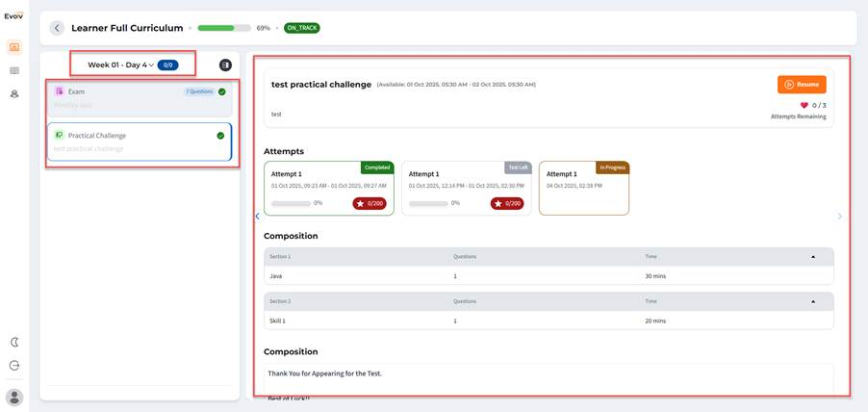The height and width of the screenshot is (412, 868).
Task: Click the Thank You for Appearing text
Action: (x=325, y=373)
